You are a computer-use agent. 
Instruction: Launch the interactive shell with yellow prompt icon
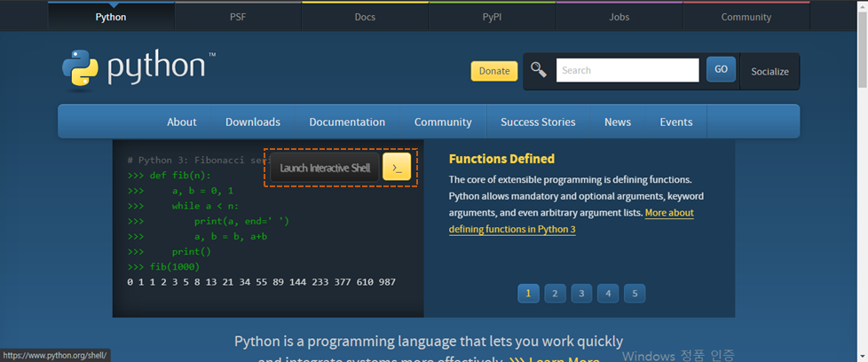[x=397, y=167]
